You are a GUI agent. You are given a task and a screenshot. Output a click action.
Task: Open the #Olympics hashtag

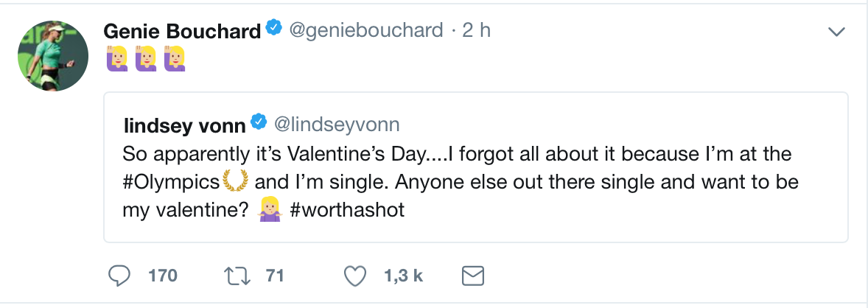(x=172, y=182)
